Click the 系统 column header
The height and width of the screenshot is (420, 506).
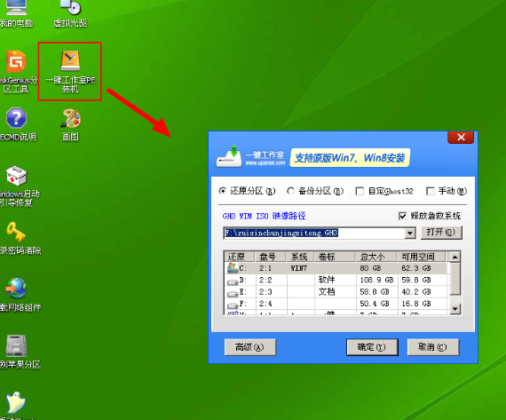(300, 257)
